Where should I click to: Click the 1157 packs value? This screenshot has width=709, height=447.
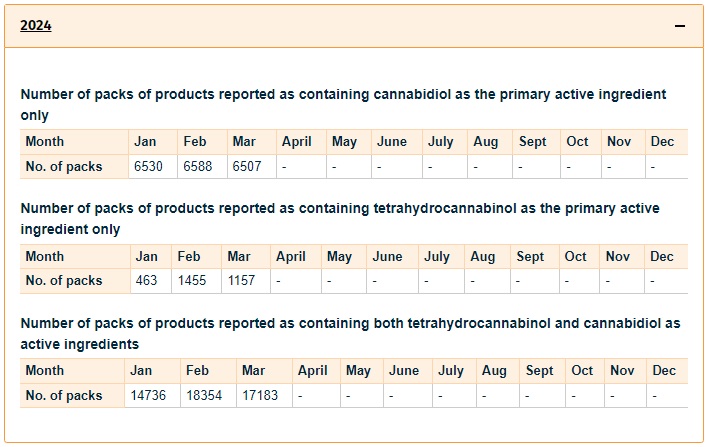[241, 281]
